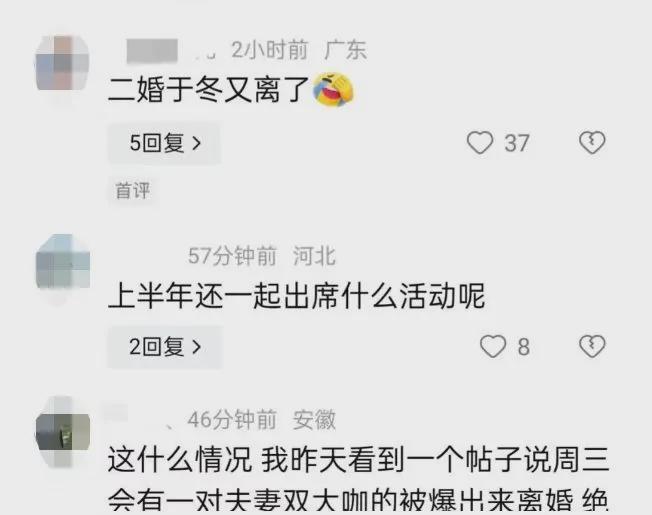Tap the 首评 badge
This screenshot has width=652, height=515.
point(133,191)
